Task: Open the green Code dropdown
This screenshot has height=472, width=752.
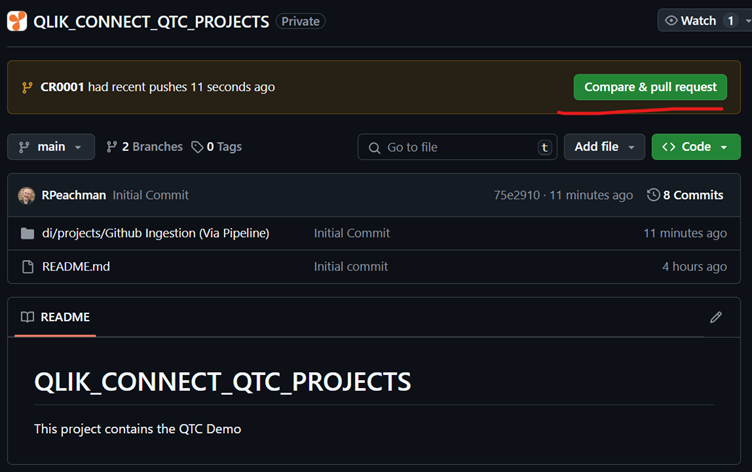Action: click(x=695, y=147)
